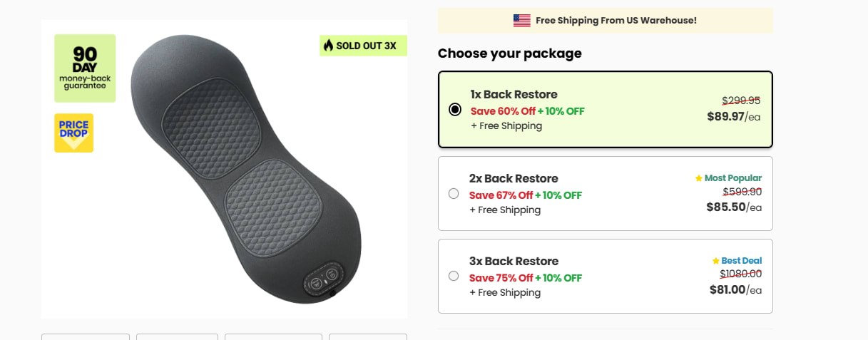
Task: Select the leftmost thumbnail below the product image
Action: (x=86, y=336)
